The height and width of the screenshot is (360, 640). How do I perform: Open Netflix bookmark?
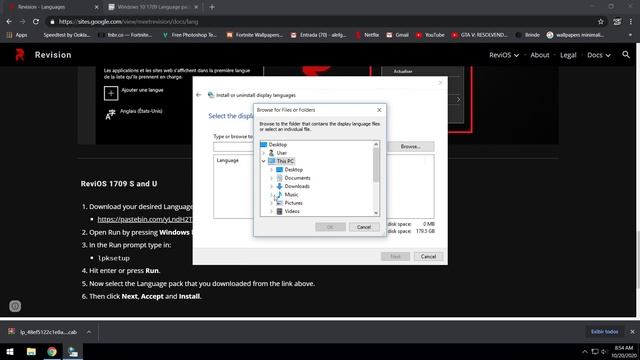coord(367,35)
